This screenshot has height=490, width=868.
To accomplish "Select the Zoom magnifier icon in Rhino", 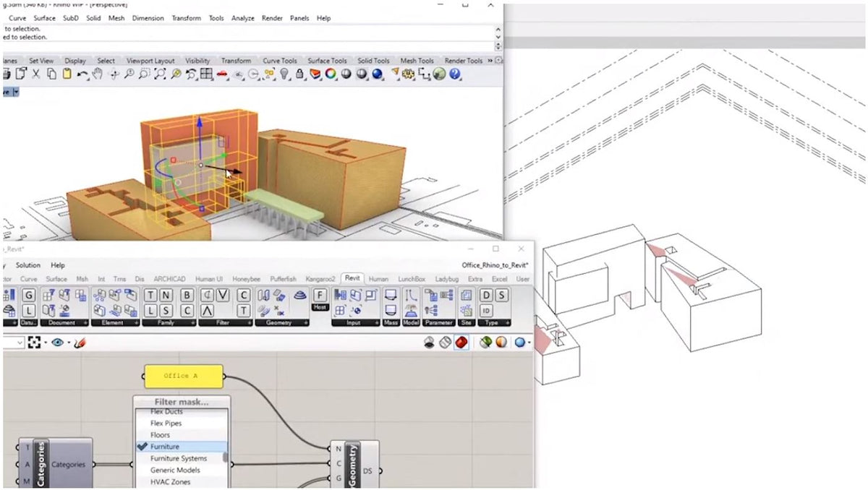I will 130,74.
